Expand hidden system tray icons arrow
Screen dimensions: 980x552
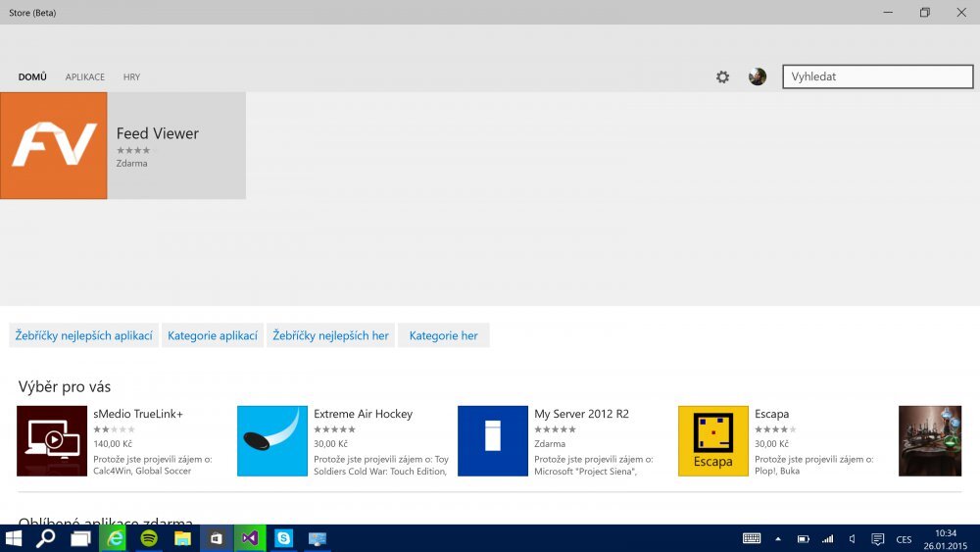778,539
